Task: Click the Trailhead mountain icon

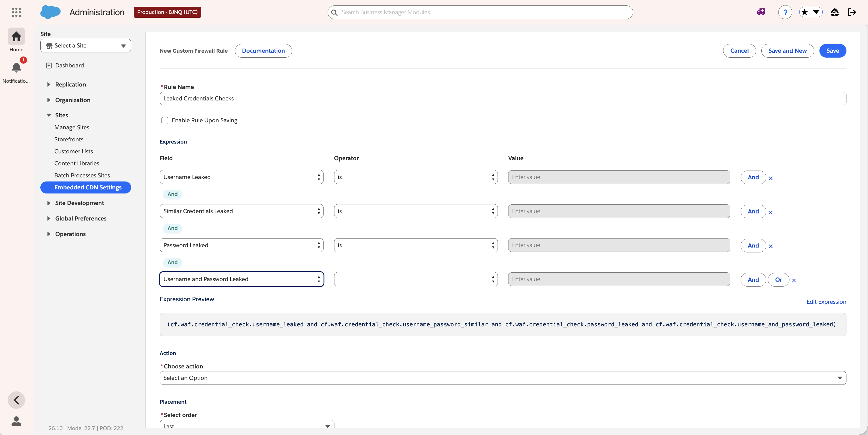Action: coord(834,13)
